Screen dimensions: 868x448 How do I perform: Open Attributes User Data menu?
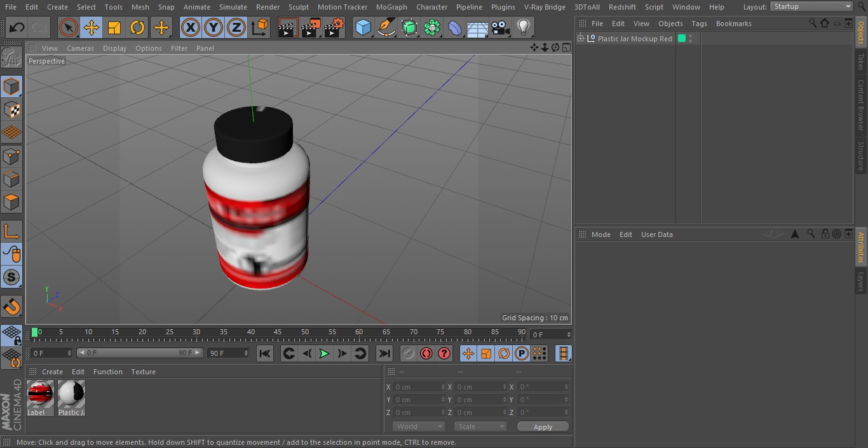pos(656,234)
